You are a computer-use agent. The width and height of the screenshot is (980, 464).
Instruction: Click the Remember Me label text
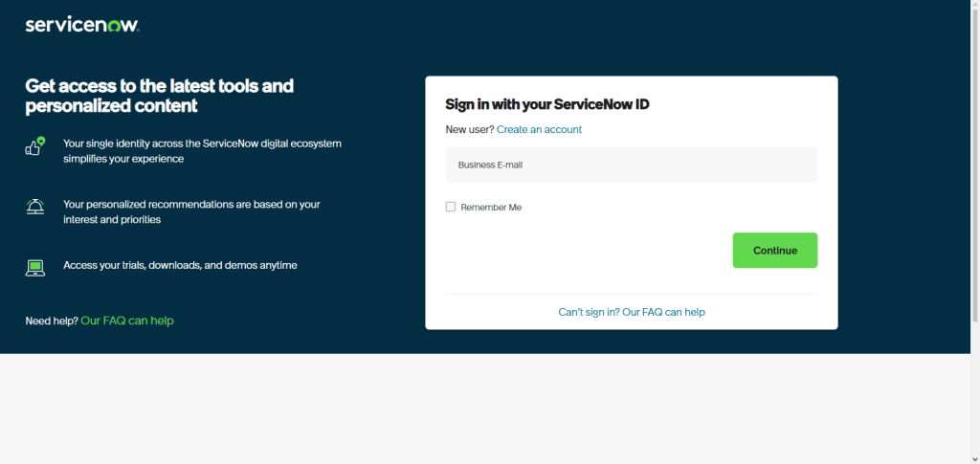491,208
